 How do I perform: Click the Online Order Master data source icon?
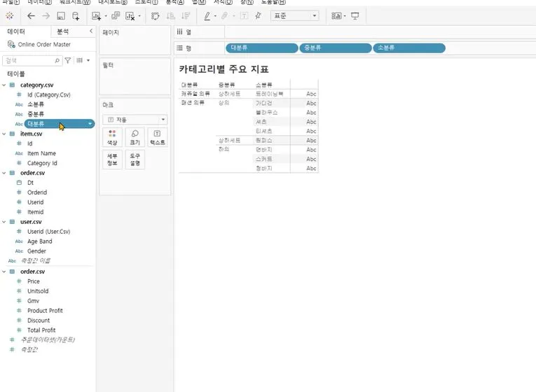pos(11,44)
